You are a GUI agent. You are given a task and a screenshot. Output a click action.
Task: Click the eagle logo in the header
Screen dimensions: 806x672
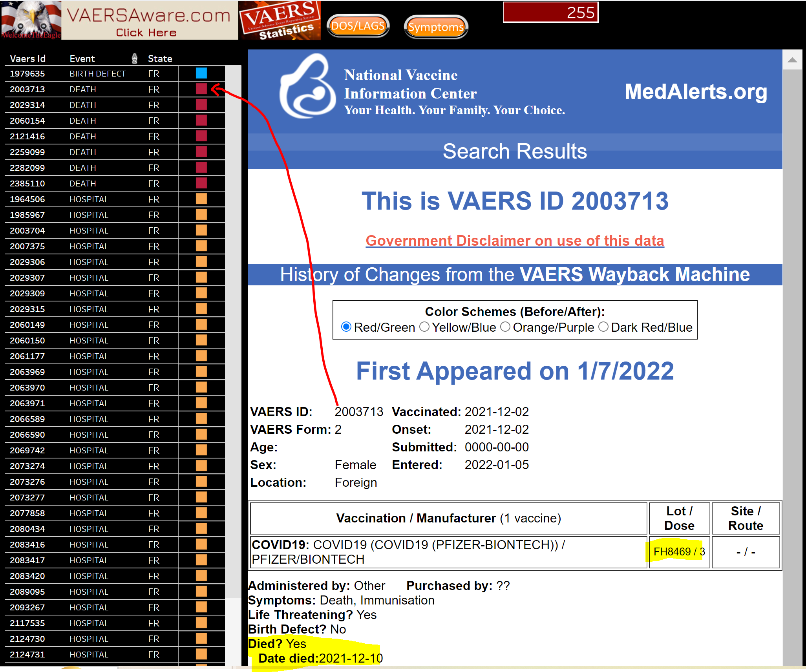pyautogui.click(x=31, y=20)
